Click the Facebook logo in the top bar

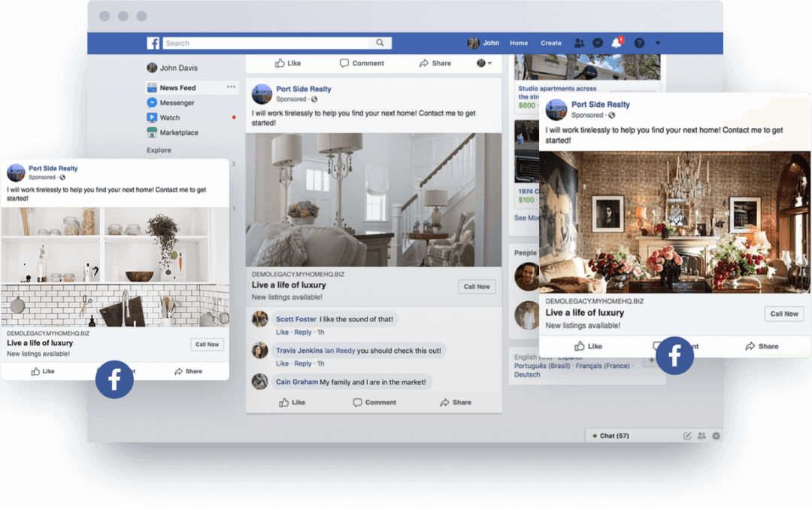tap(153, 43)
